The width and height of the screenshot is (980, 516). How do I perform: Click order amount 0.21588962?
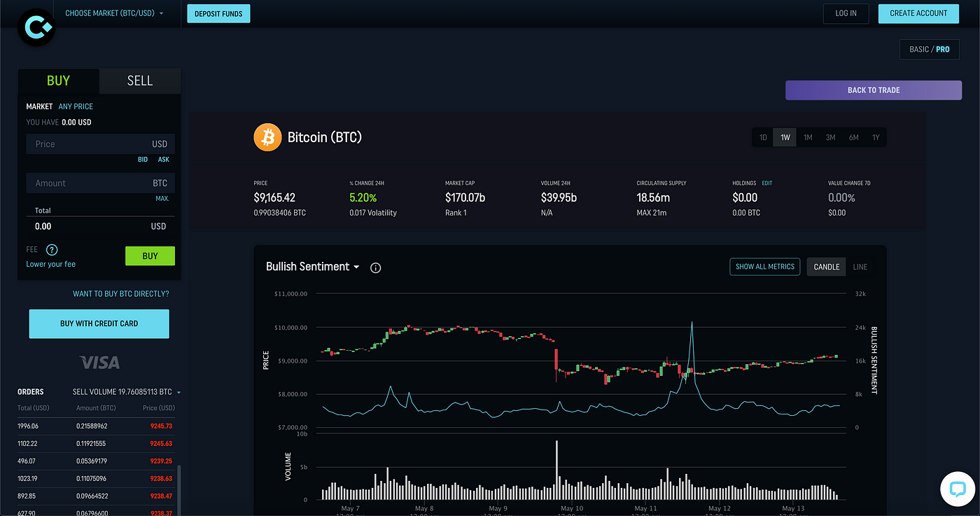click(92, 426)
